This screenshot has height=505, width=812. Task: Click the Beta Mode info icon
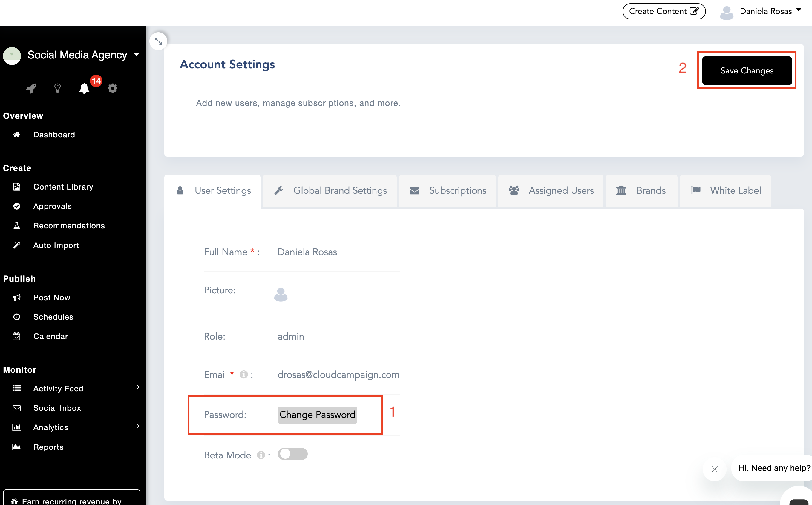click(261, 455)
